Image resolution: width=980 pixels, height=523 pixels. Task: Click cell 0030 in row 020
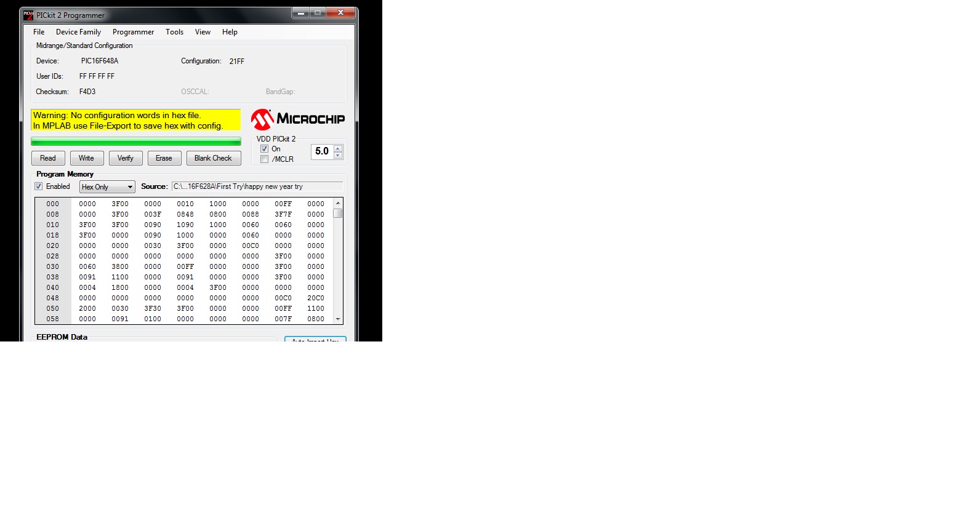coord(153,246)
